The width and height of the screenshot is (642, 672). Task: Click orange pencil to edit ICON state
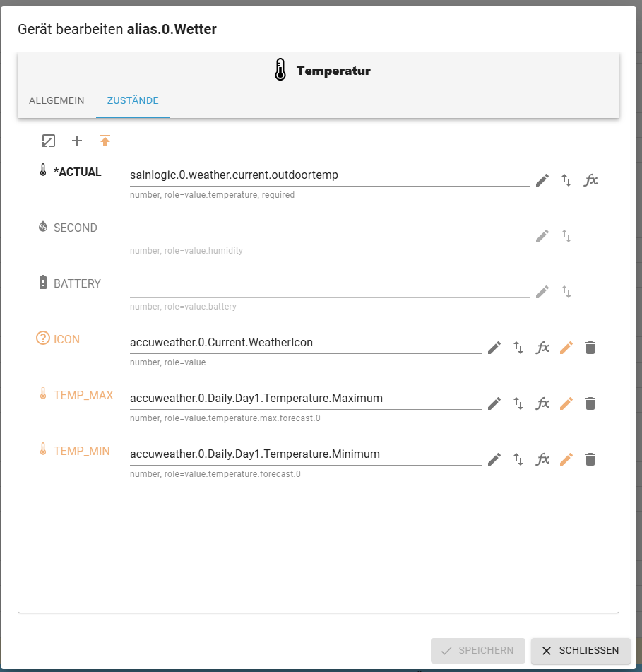(566, 348)
